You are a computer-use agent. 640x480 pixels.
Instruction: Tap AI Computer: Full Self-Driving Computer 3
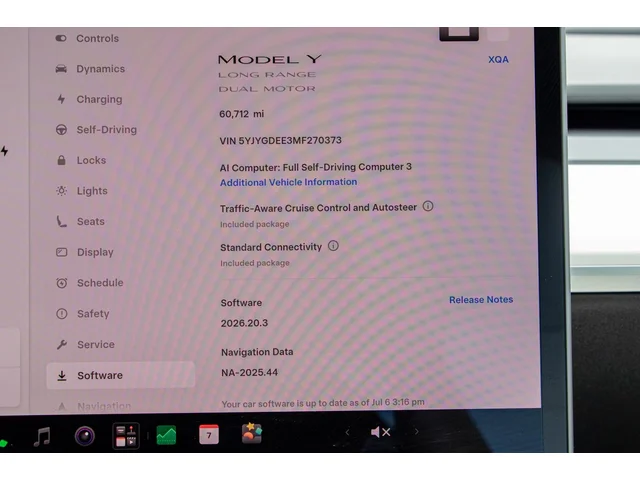coord(316,167)
